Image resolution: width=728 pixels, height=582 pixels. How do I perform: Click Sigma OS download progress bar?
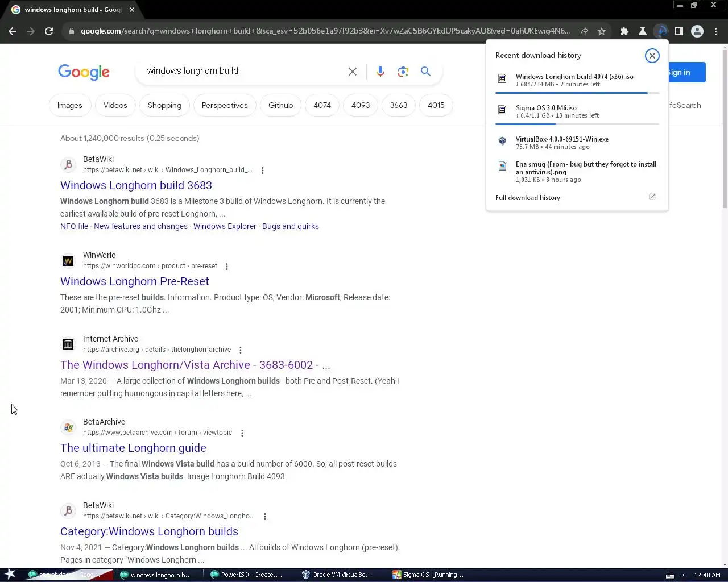[577, 124]
